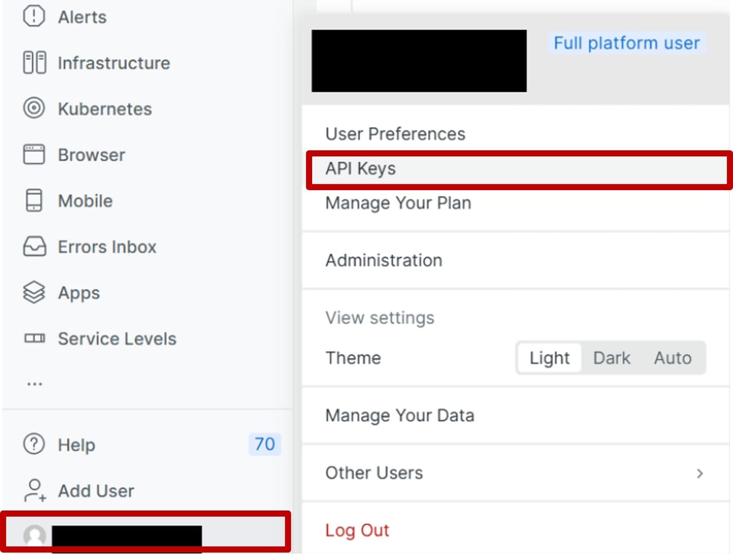Click the Service Levels icon
Screen dimensions: 733x560
(x=34, y=338)
